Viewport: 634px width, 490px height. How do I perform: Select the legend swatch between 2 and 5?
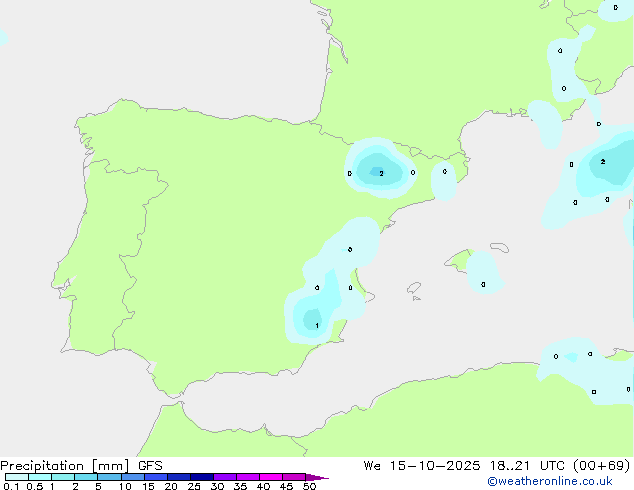click(x=86, y=477)
